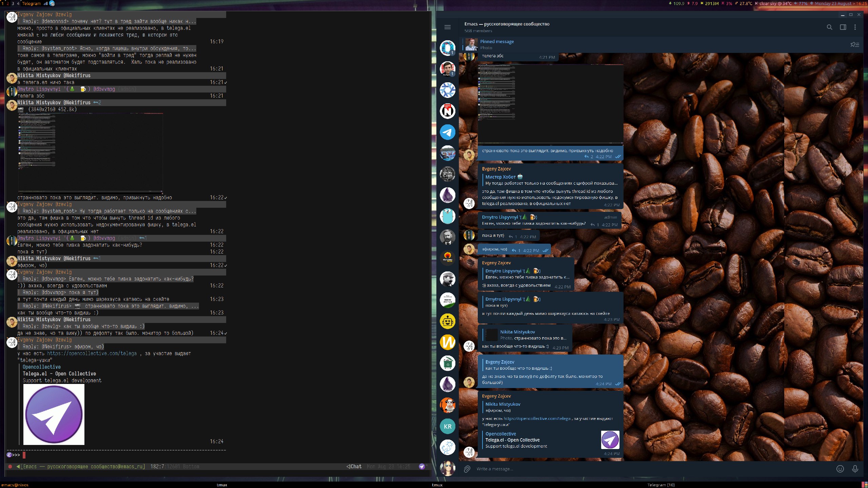Open the Emacs community chat title header
868x488 pixels.
(x=507, y=24)
